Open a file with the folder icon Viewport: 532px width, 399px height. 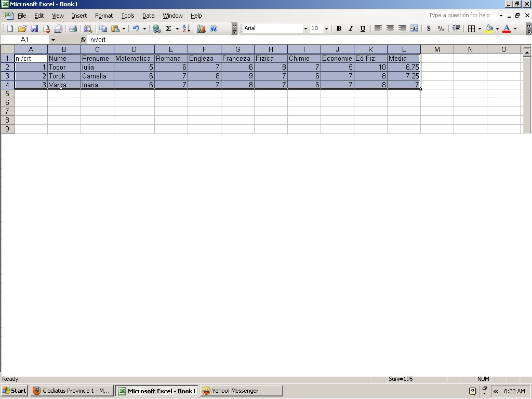coord(22,29)
